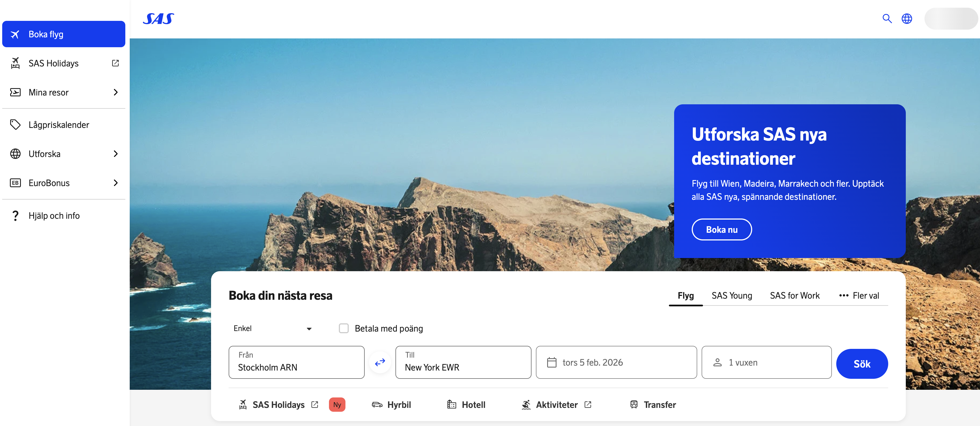Viewport: 980px width, 426px height.
Task: Swap origin and destination with arrows icon
Action: (380, 363)
